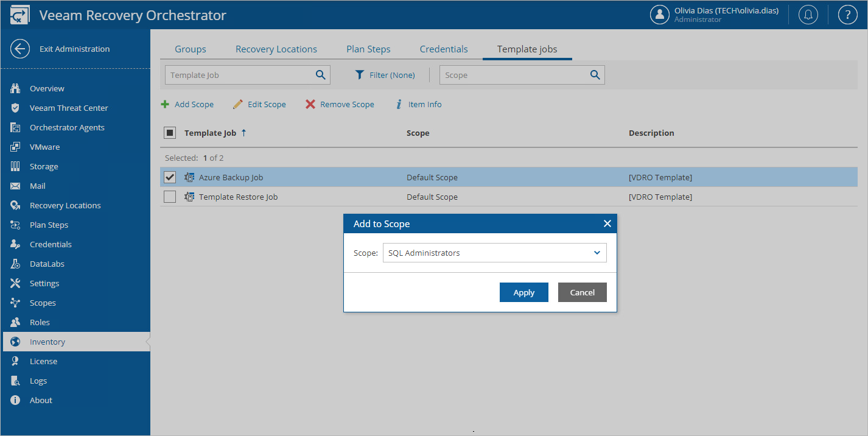Click the Template Restore Job name text

tap(238, 197)
